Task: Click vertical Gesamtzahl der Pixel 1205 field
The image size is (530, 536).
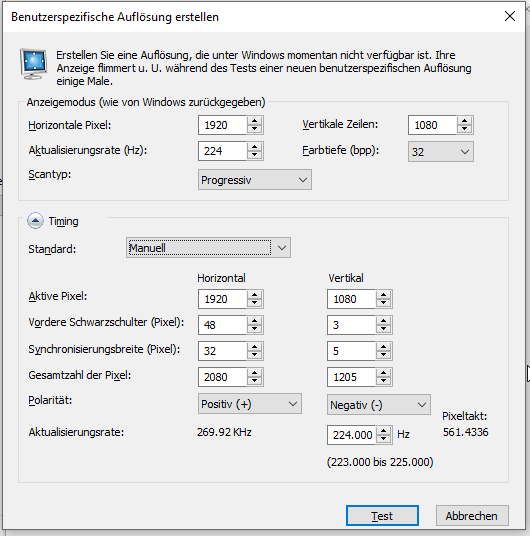Action: (351, 377)
